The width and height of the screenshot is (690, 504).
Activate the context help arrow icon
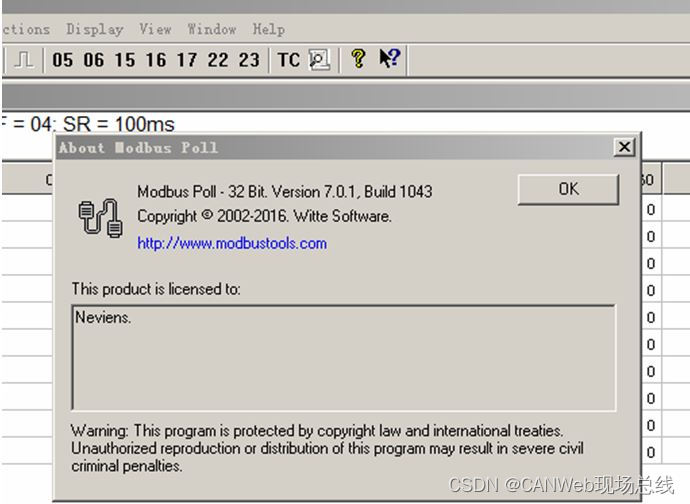390,58
